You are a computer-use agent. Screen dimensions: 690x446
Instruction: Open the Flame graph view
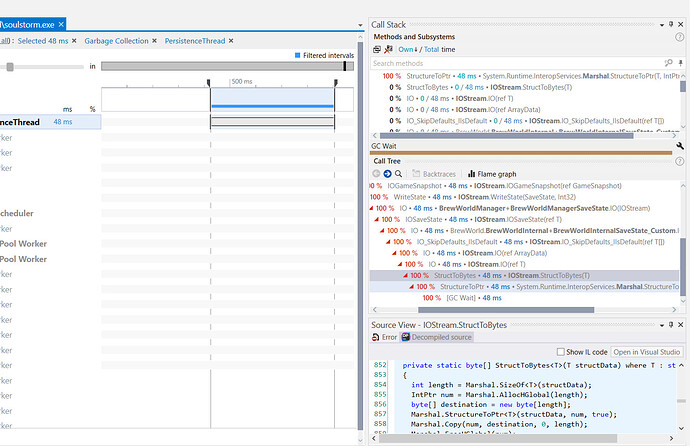click(489, 174)
